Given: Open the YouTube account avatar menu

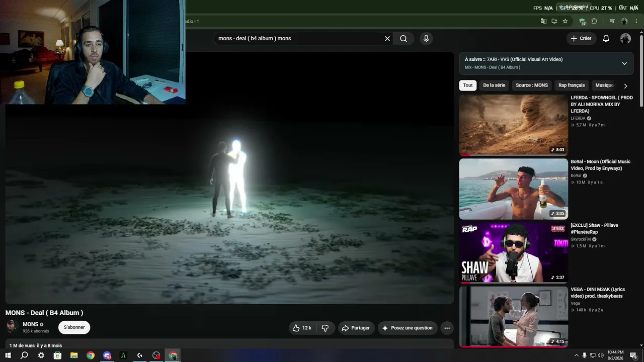Looking at the screenshot, I should coord(625,39).
